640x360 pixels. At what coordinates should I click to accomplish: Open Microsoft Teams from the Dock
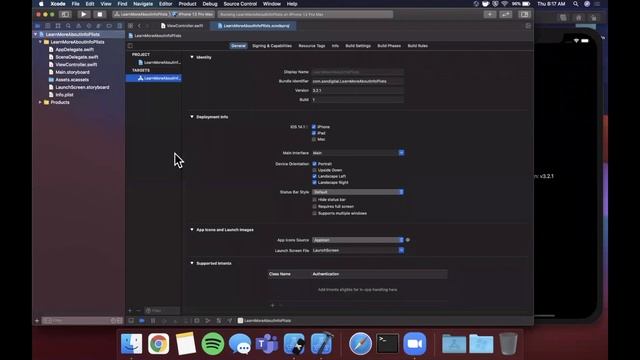267,344
